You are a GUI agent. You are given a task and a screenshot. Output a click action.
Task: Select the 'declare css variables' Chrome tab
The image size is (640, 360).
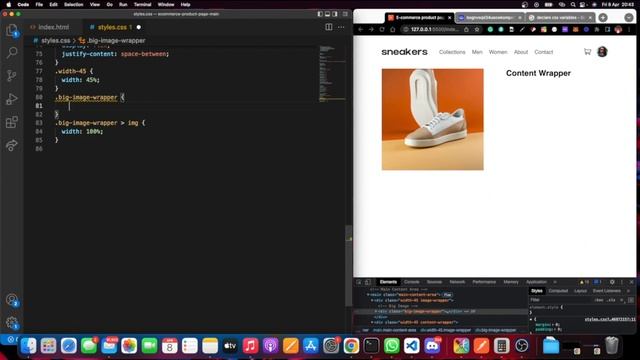pyautogui.click(x=560, y=18)
